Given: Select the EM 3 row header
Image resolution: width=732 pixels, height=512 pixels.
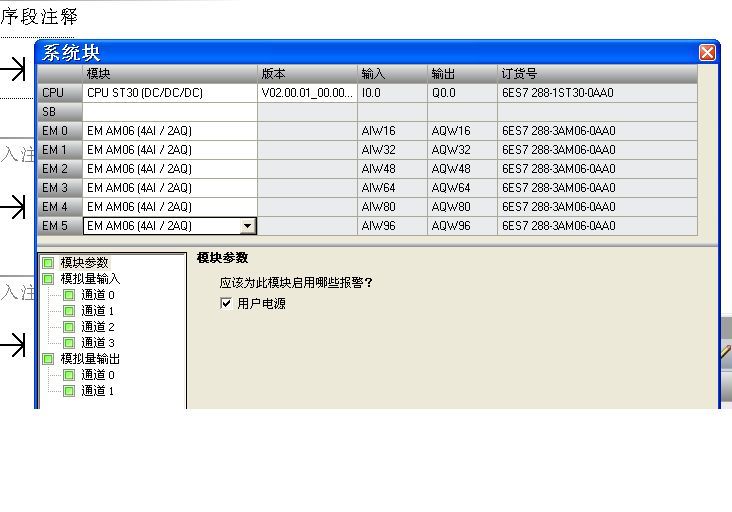Looking at the screenshot, I should [x=60, y=188].
